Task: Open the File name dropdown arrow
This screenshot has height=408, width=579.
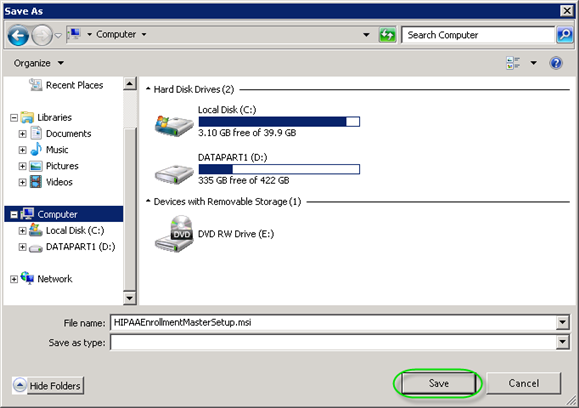Action: click(x=562, y=322)
